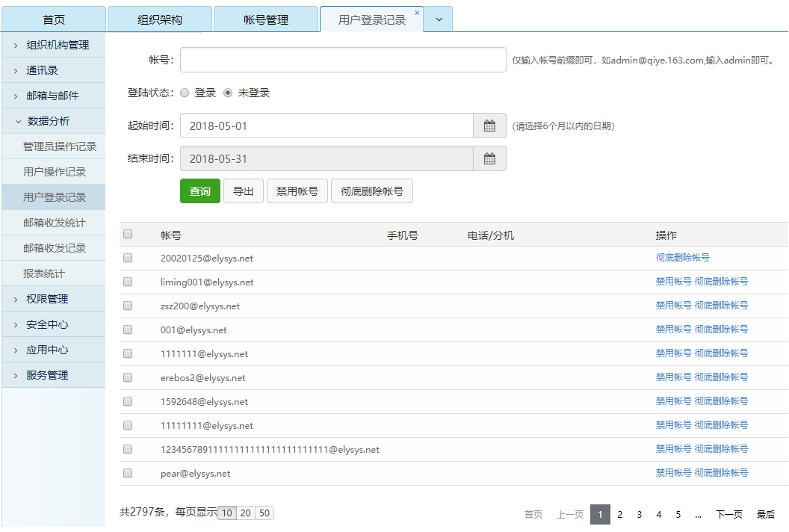Switch to the 帐号管理 tab
Image resolution: width=789 pixels, height=532 pixels.
tap(265, 20)
